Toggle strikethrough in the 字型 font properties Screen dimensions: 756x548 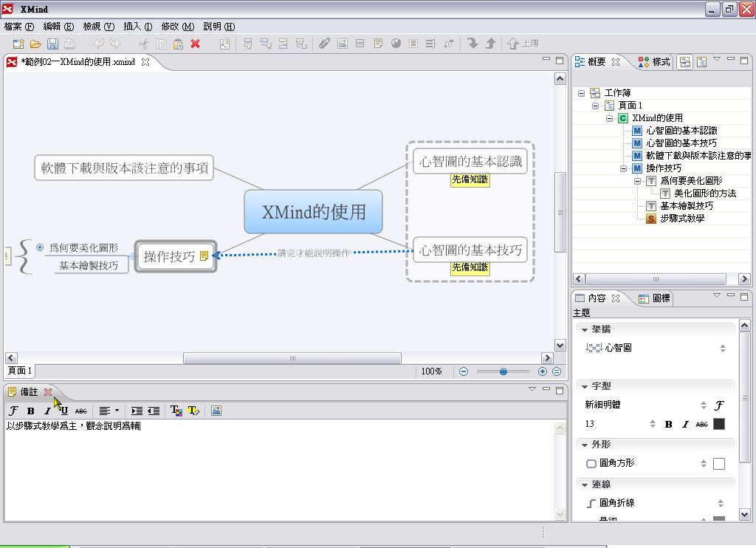702,425
